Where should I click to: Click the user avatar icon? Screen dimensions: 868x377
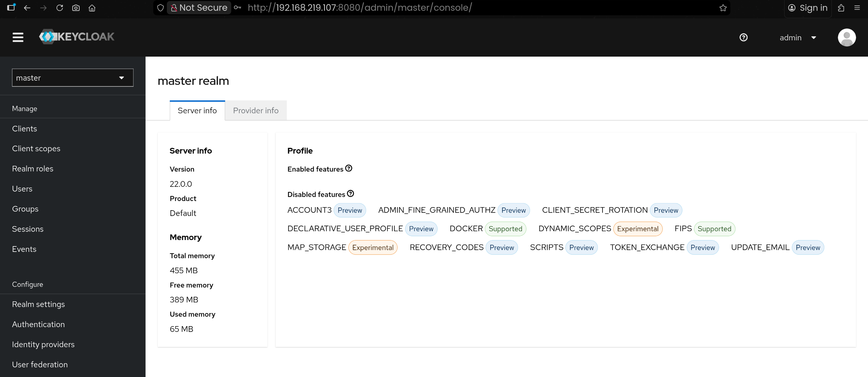point(847,37)
